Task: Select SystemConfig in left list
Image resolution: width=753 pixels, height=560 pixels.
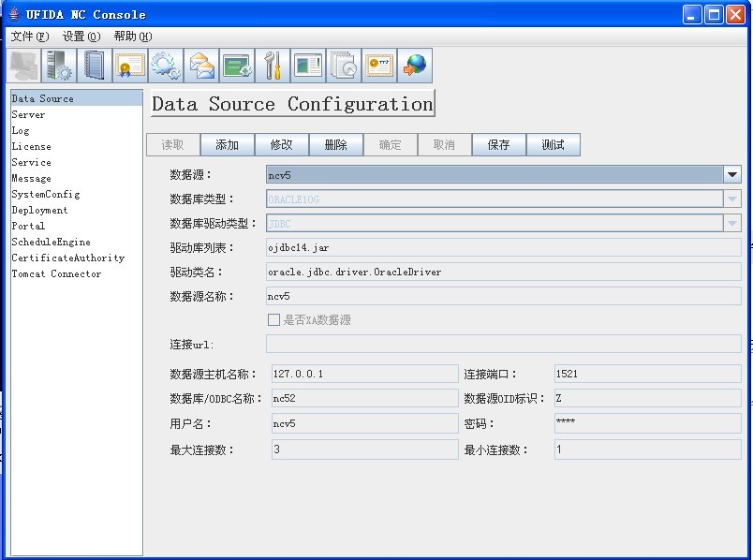Action: point(77,194)
